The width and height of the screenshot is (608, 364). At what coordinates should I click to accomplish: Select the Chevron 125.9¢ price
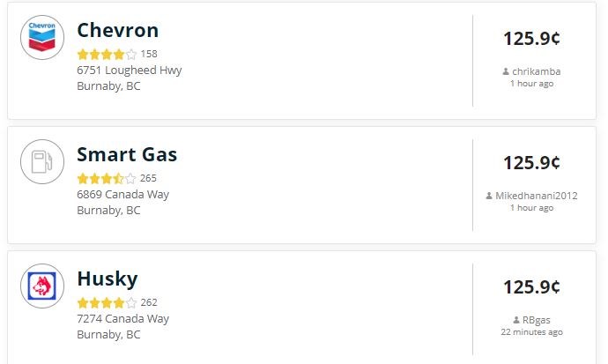(x=531, y=39)
